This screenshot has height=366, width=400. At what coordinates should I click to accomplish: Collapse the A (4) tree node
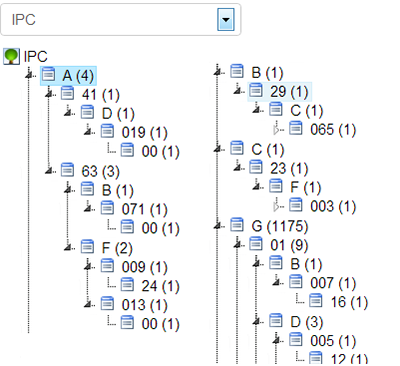30,75
